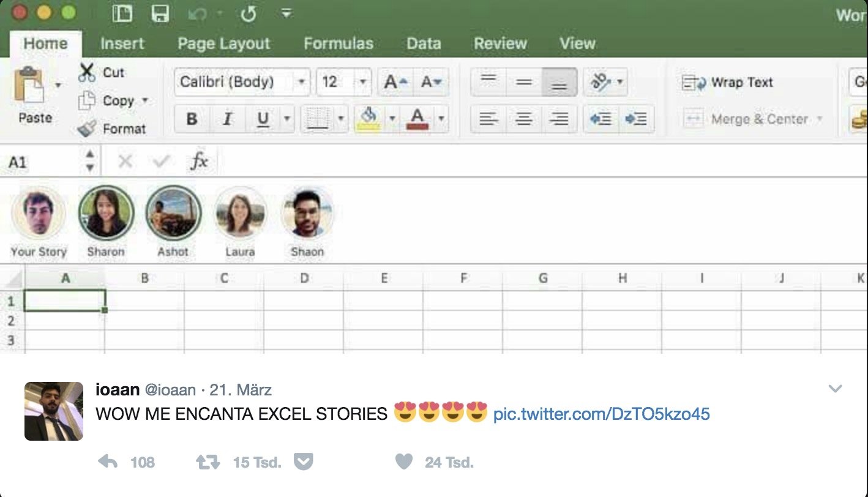Open the quick access toolbar customize arrow
The image size is (868, 497).
point(286,13)
